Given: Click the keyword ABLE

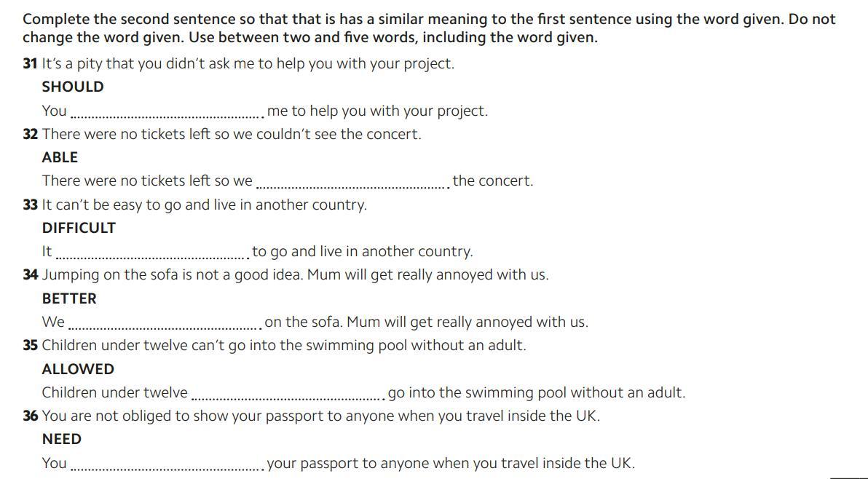Looking at the screenshot, I should click(x=60, y=158).
